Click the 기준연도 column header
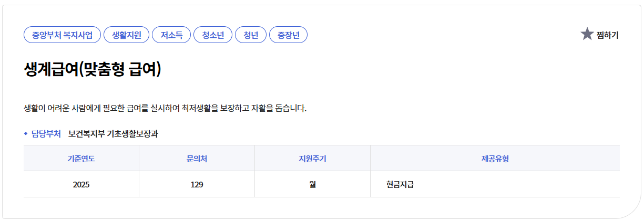 [x=81, y=159]
